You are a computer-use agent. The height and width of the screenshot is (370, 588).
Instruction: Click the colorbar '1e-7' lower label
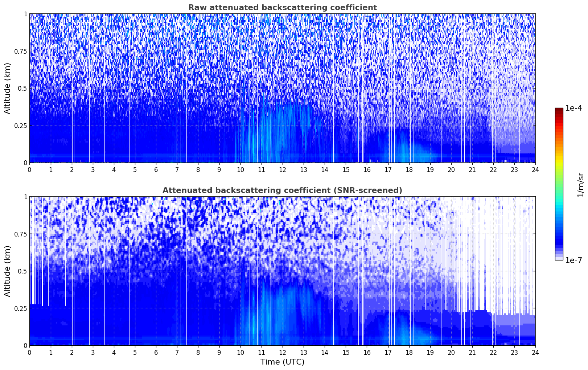573,260
